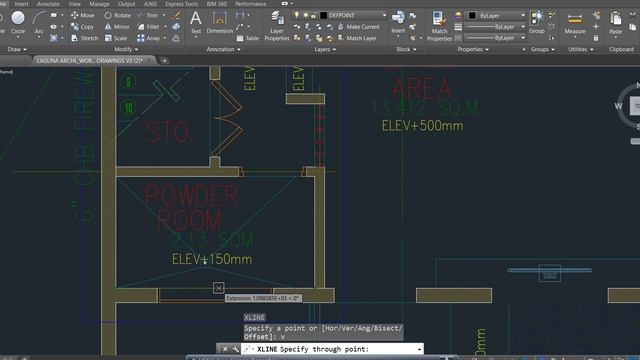The width and height of the screenshot is (640, 360).
Task: Click the Mirror tool
Action: coord(117,27)
